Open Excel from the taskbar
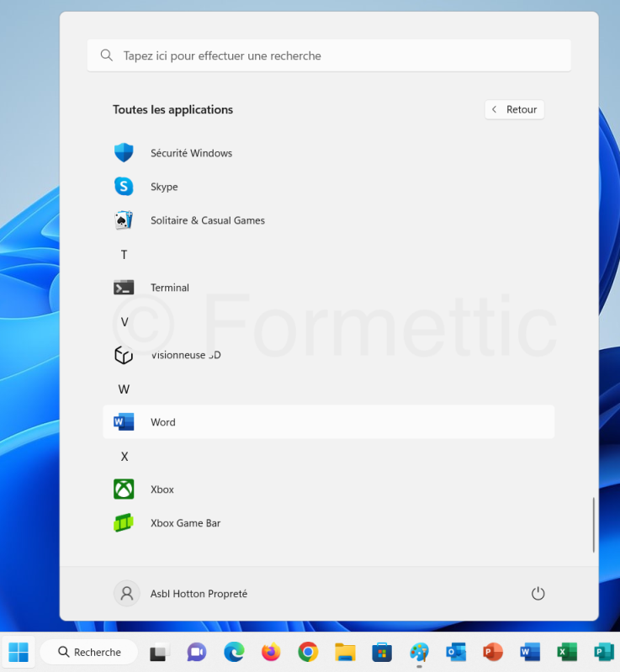The image size is (620, 672). [x=567, y=652]
